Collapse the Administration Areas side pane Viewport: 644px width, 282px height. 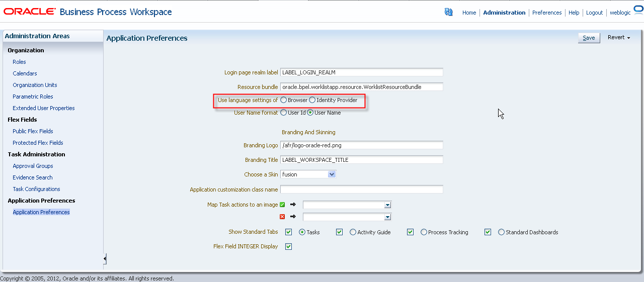point(105,259)
